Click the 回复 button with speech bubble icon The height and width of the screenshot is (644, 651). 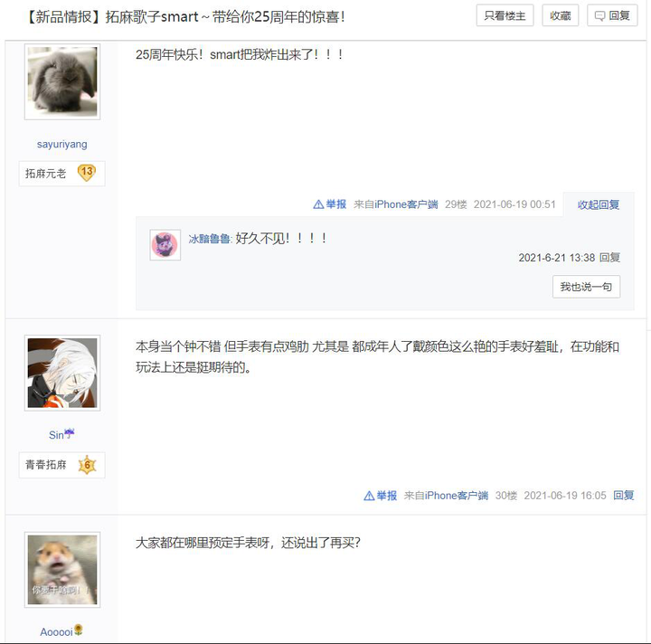[x=612, y=15]
